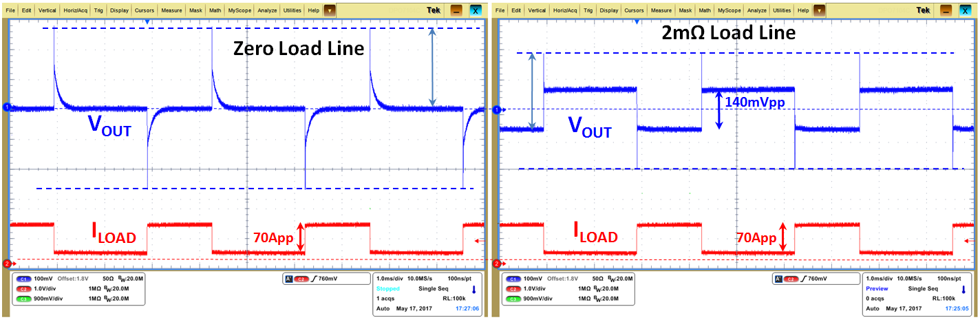
Task: Select the blue C1 channel badge in left window
Action: (x=23, y=279)
